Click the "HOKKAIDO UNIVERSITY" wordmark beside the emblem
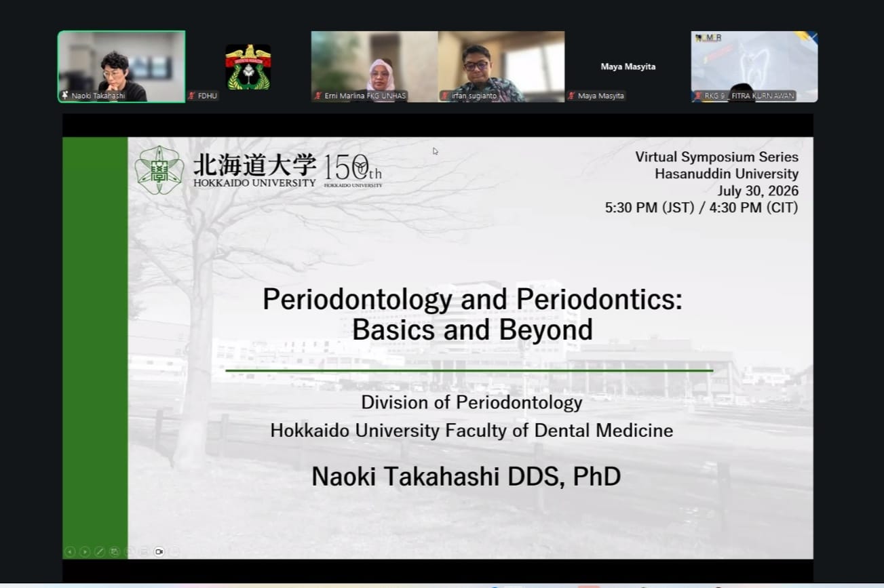This screenshot has height=588, width=884. click(254, 182)
